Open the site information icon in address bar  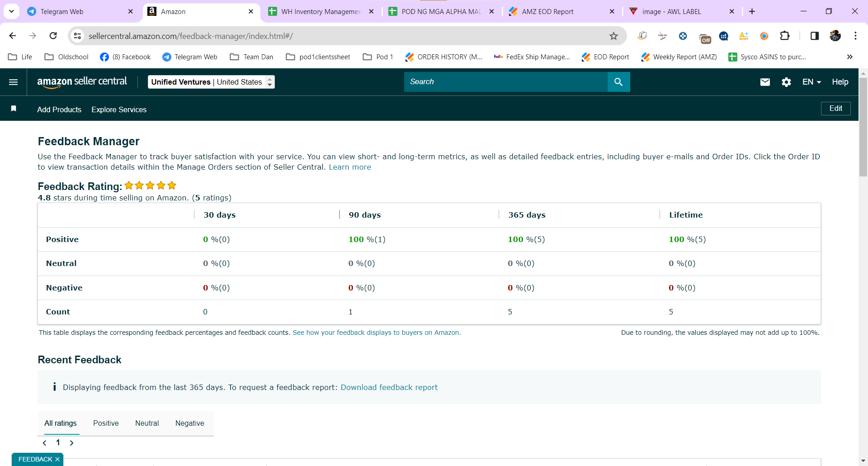(78, 36)
